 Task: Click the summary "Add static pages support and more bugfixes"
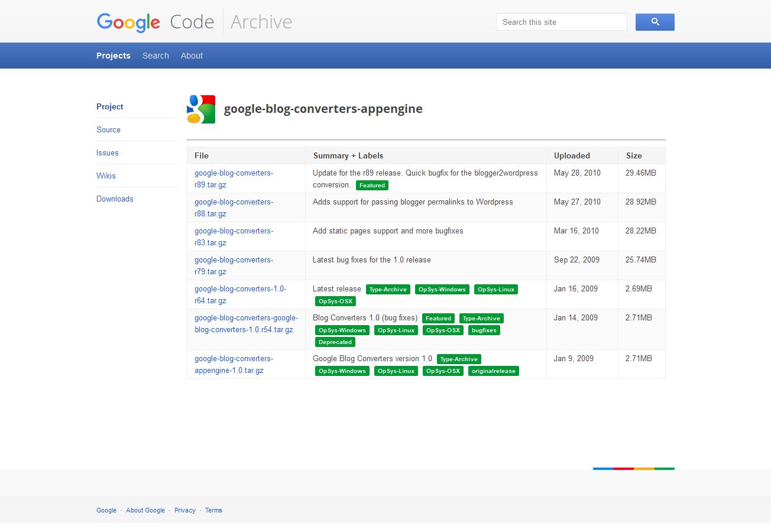[388, 231]
